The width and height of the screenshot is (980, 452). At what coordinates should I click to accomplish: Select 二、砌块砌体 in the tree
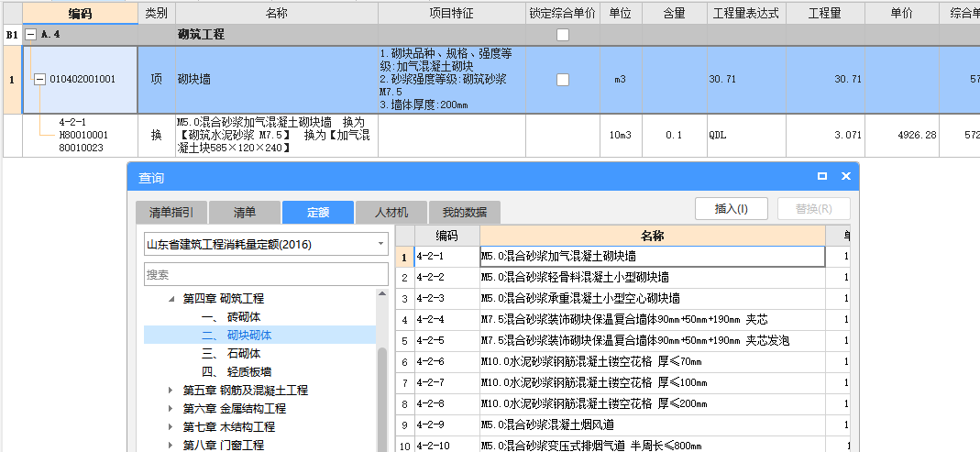[x=237, y=336]
